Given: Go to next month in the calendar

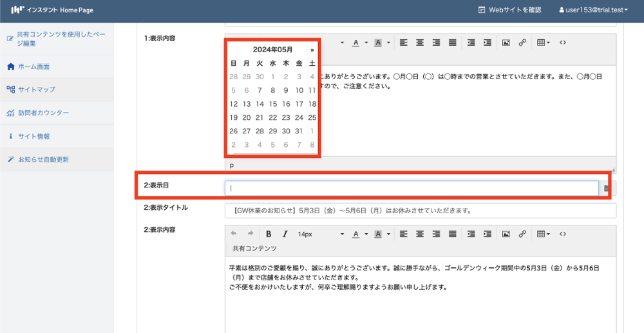Looking at the screenshot, I should point(312,49).
